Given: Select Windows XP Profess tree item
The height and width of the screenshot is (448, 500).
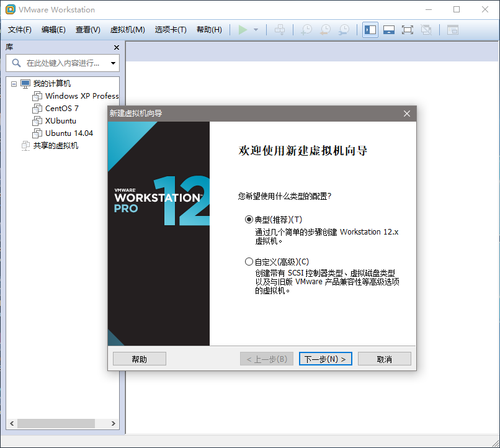Looking at the screenshot, I should click(82, 96).
